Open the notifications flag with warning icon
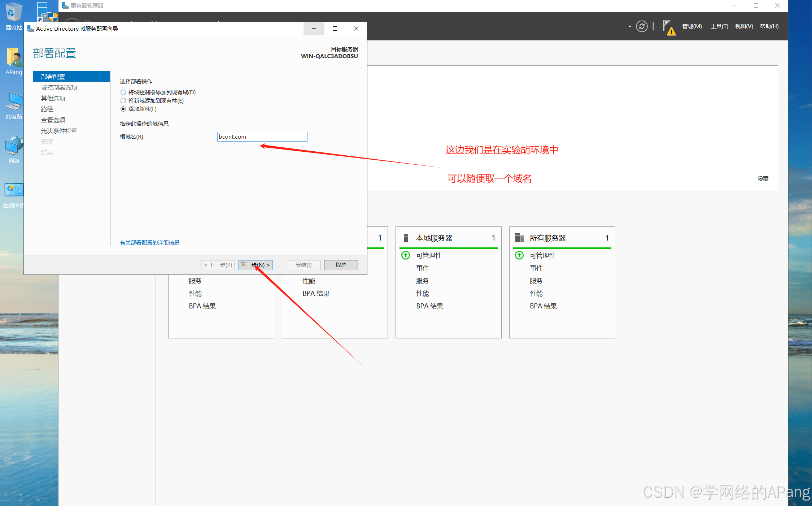This screenshot has width=812, height=506. tap(668, 27)
